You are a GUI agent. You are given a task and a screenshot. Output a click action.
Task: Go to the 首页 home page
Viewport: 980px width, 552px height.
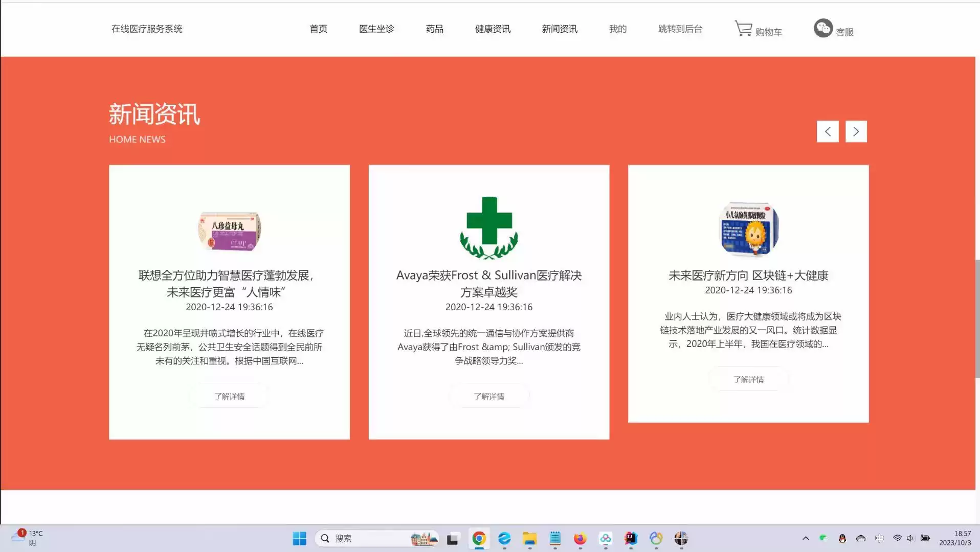[x=318, y=29]
